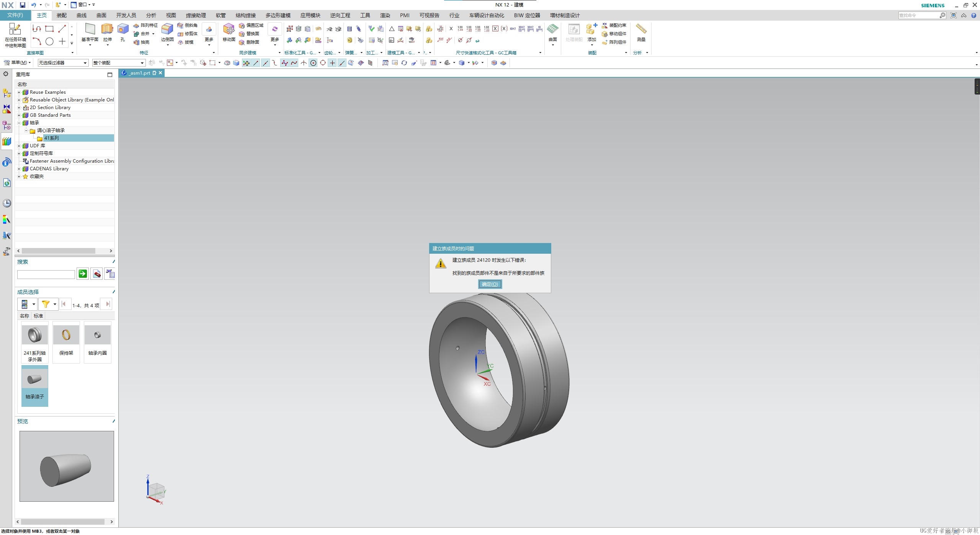This screenshot has width=980, height=535.
Task: Open the selection filter dropdown
Action: tap(63, 63)
